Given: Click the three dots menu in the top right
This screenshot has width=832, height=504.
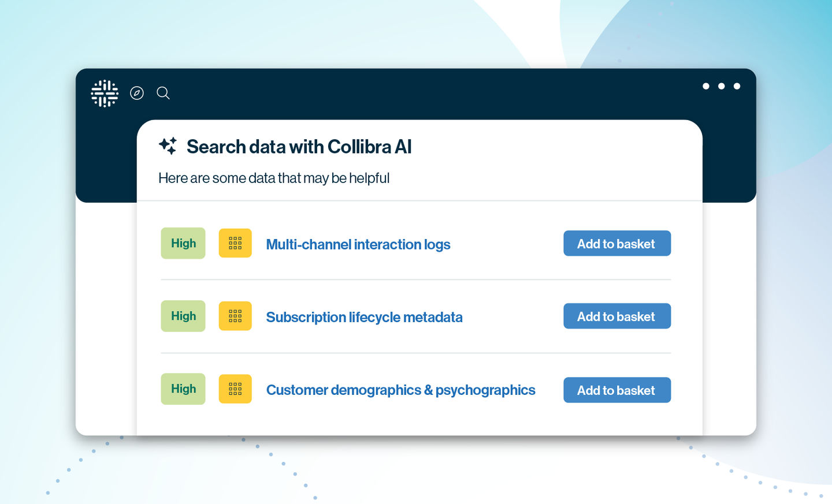Looking at the screenshot, I should [x=721, y=86].
